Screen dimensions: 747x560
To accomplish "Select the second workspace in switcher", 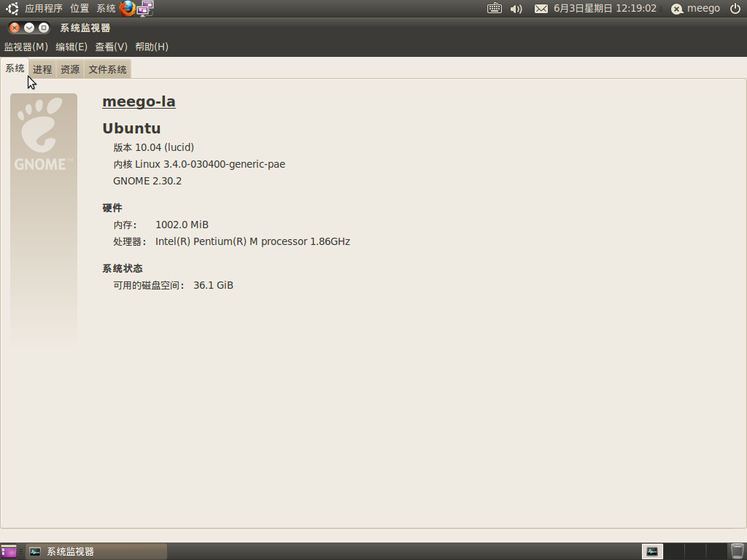I will click(x=673, y=551).
